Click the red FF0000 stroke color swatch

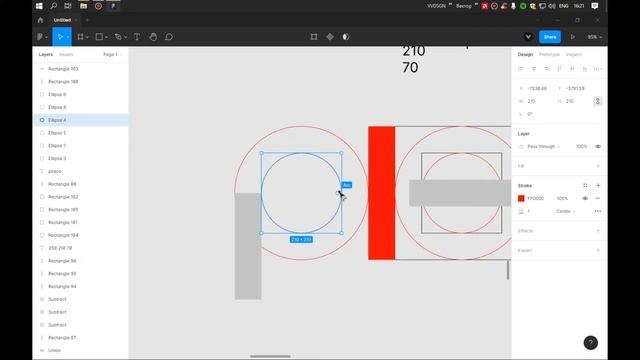(x=521, y=198)
